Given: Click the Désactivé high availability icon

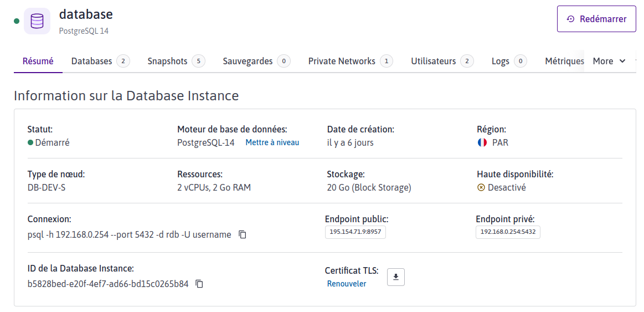Looking at the screenshot, I should tap(481, 187).
